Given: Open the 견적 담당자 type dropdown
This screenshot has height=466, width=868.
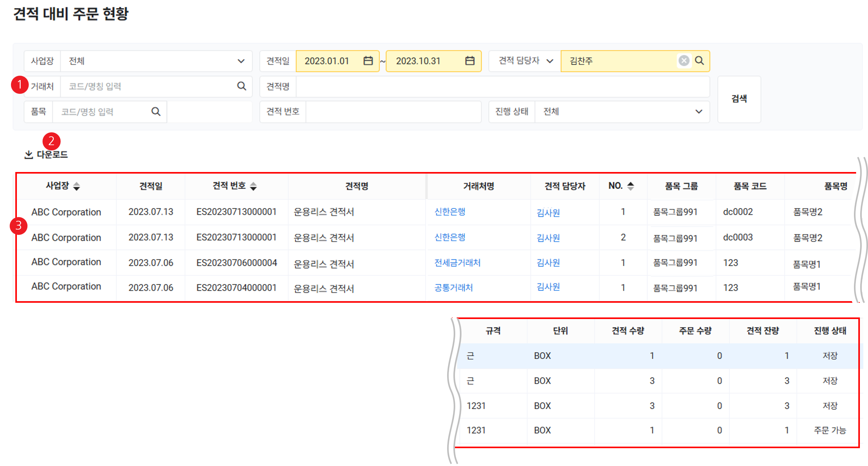Looking at the screenshot, I should pos(550,61).
